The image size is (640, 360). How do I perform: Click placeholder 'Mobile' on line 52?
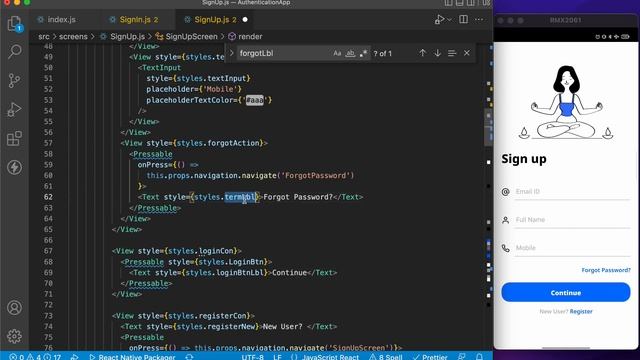click(220, 89)
